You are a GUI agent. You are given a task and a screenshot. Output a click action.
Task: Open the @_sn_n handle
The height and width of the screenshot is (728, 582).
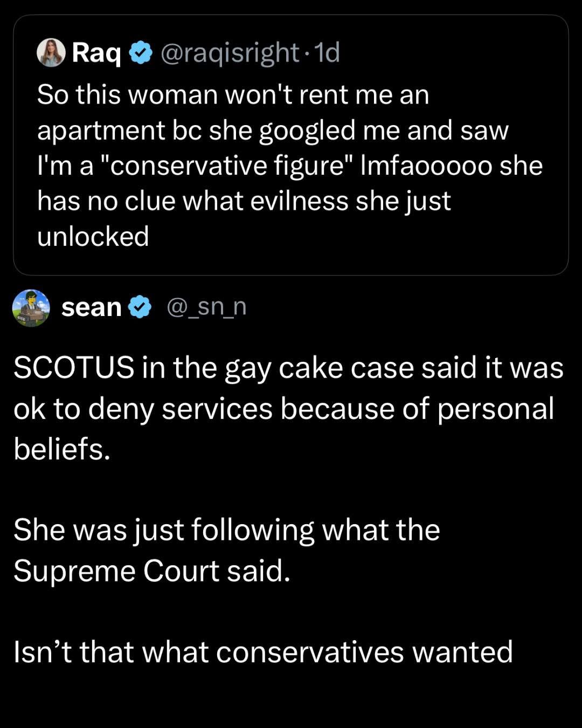pyautogui.click(x=206, y=307)
